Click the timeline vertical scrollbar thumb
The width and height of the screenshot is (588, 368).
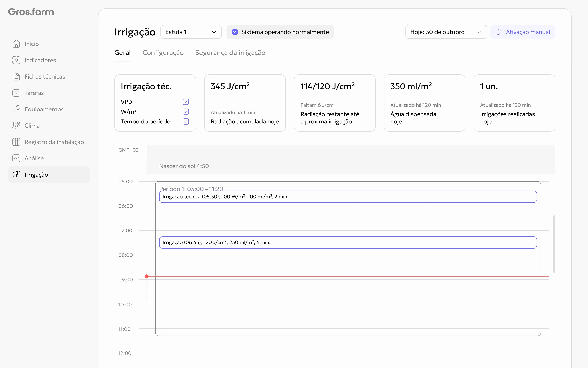point(554,244)
